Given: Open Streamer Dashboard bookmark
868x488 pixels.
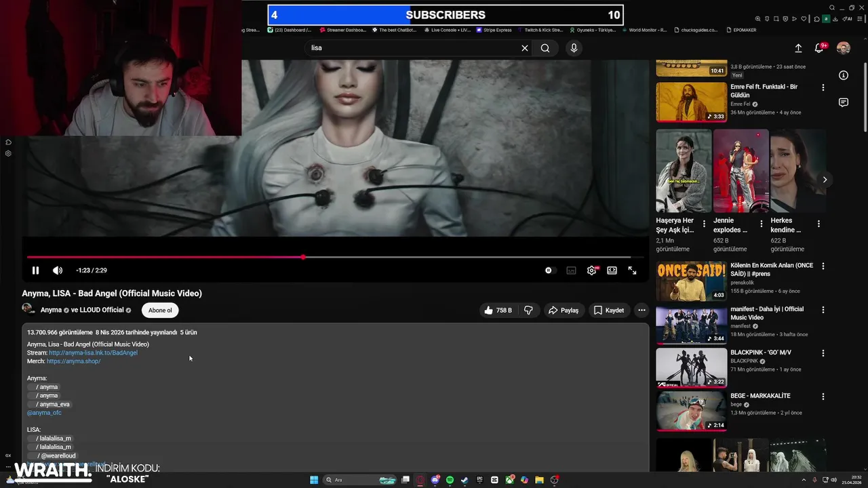Looking at the screenshot, I should 342,30.
